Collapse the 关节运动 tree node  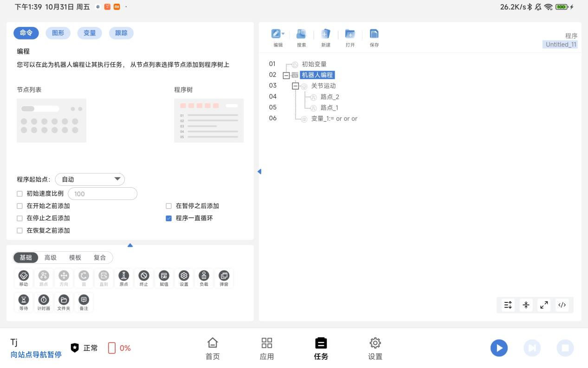click(295, 86)
